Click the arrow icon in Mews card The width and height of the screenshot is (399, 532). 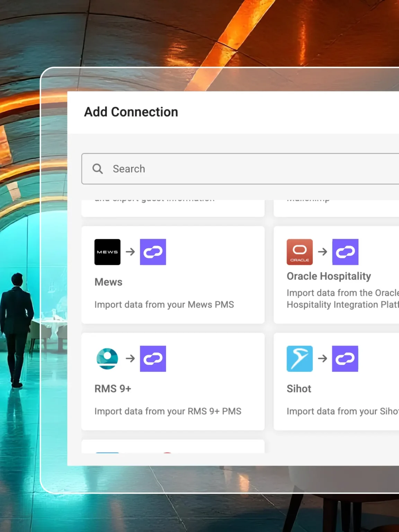pyautogui.click(x=130, y=251)
